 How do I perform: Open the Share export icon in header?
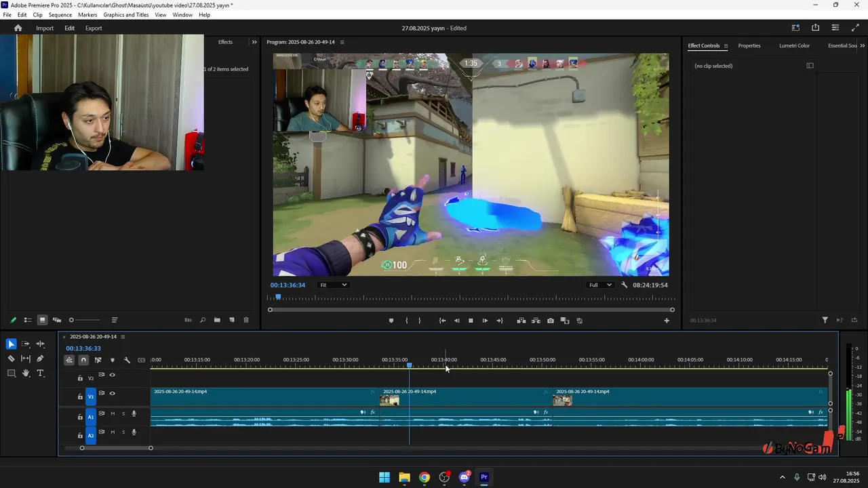coord(815,28)
